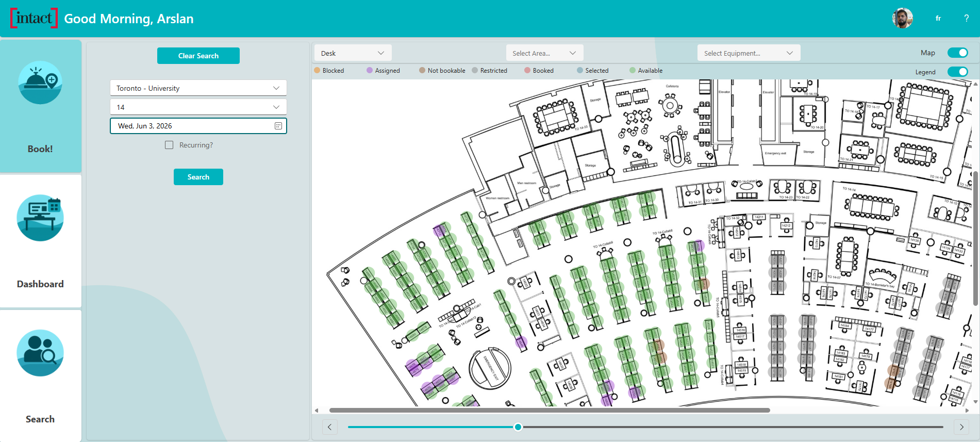The image size is (980, 442).
Task: Select the TO 14-14 meeting room
Action: 873,207
